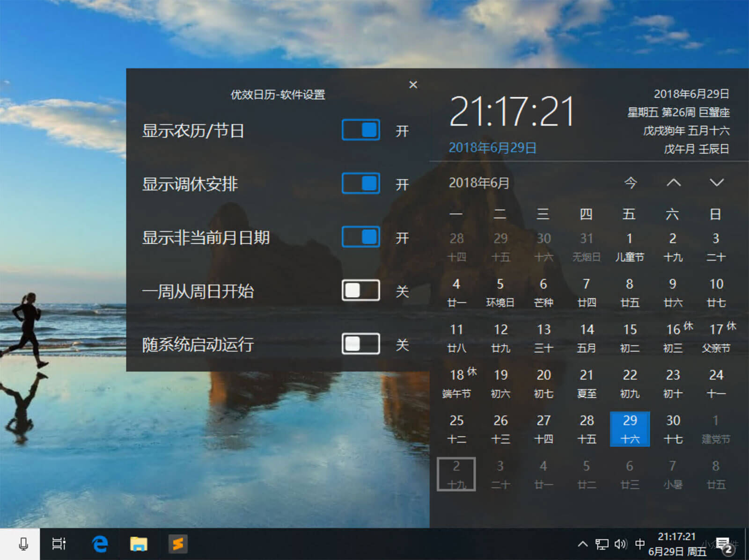Enable the 一周从周日开始 switch

tap(360, 291)
